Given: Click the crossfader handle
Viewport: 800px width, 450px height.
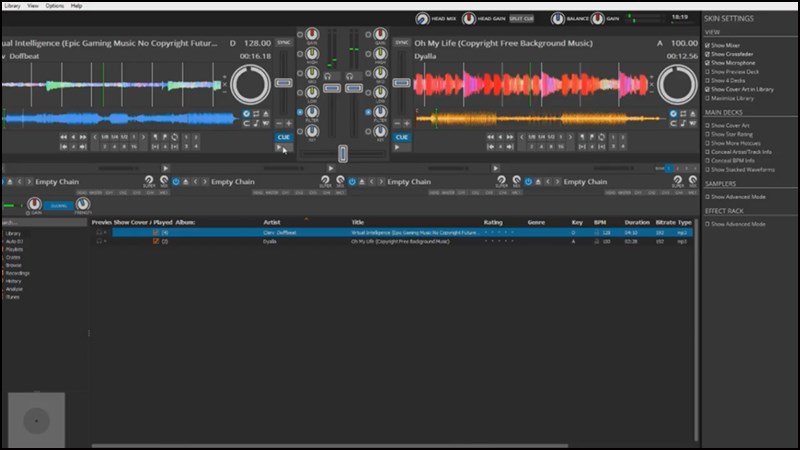Looking at the screenshot, I should pyautogui.click(x=343, y=154).
